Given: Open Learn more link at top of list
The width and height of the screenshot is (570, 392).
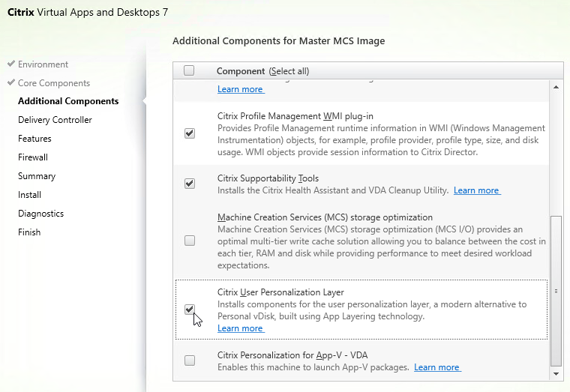Looking at the screenshot, I should 241,89.
